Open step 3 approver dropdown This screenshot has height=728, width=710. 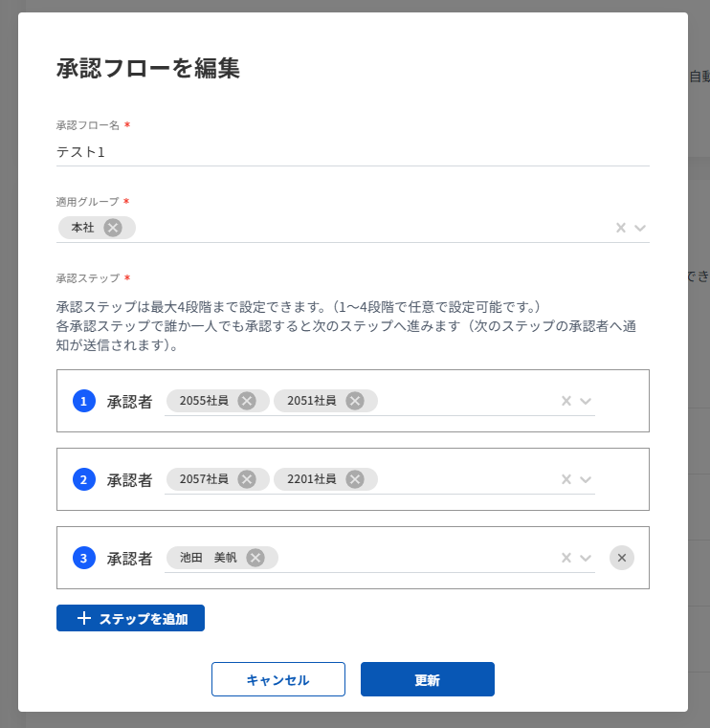[586, 558]
